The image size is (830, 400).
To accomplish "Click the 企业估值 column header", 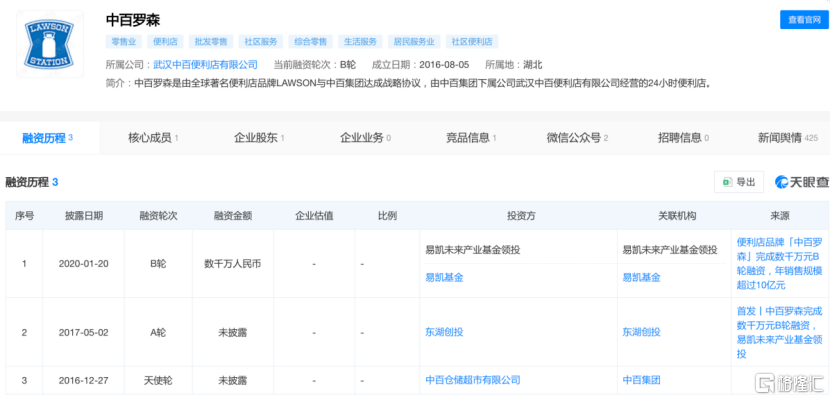I will (314, 215).
